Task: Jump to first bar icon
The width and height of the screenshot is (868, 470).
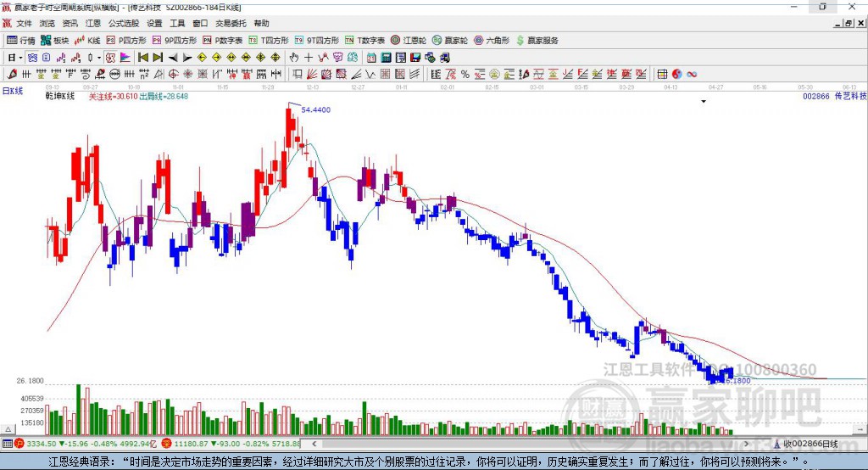Action: [143, 58]
